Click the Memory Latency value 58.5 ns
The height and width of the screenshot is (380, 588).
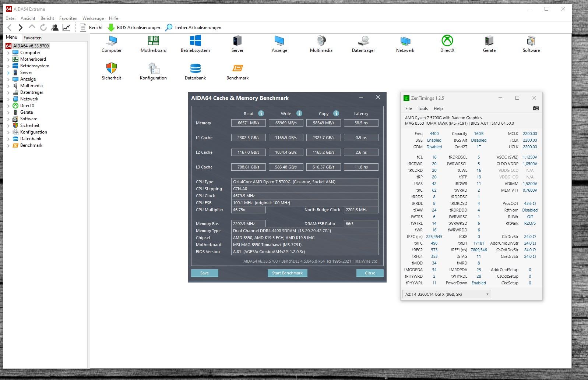pyautogui.click(x=361, y=123)
